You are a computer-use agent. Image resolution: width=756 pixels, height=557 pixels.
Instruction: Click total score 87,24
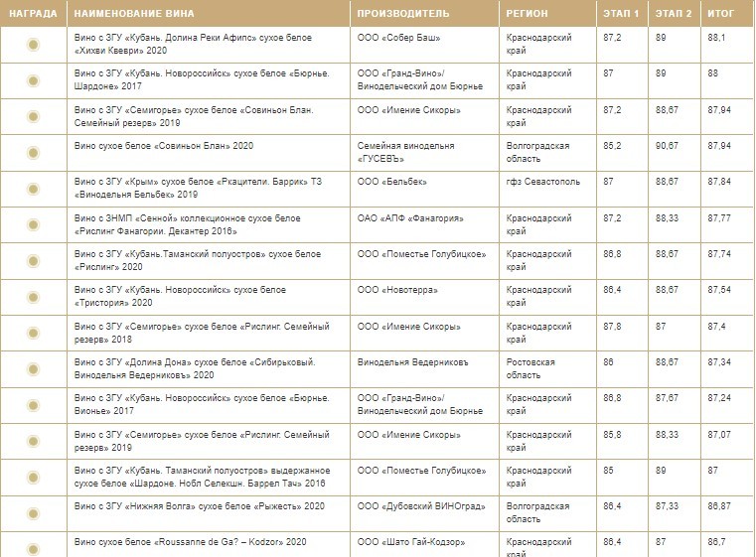(719, 398)
